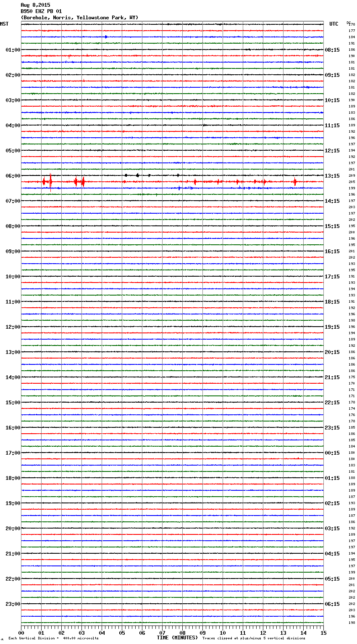This screenshot has height=644, width=357.
Task: Click the 14:15 UTC time label
Action: tap(332, 201)
